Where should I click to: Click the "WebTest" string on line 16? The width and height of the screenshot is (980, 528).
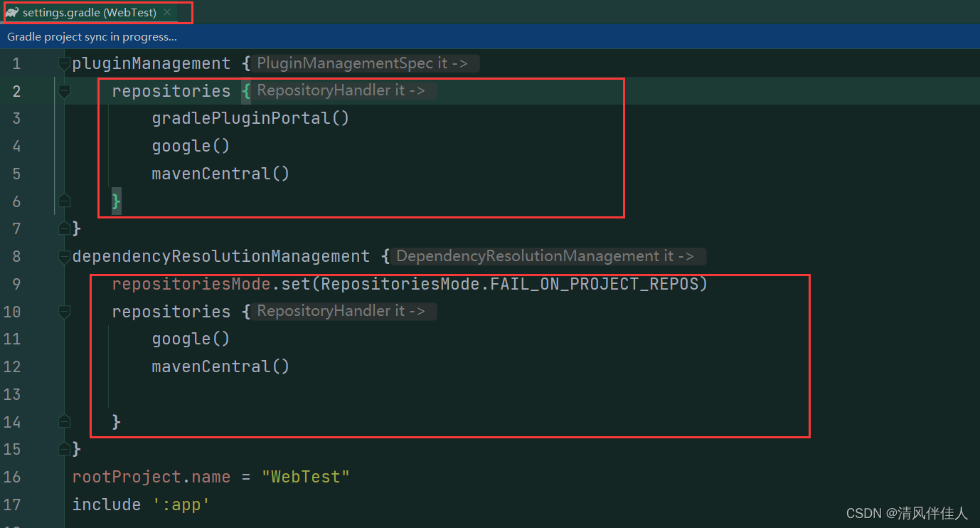coord(306,477)
